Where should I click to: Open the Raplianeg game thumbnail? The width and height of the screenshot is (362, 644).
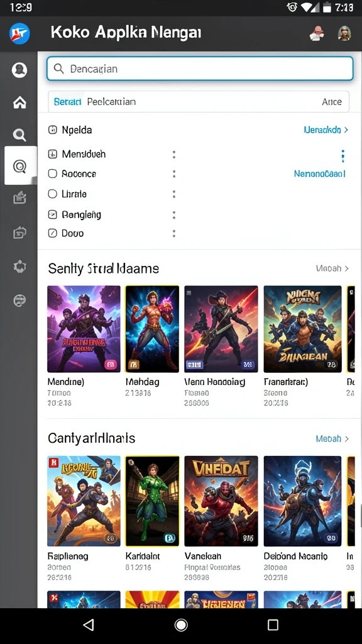(x=84, y=501)
